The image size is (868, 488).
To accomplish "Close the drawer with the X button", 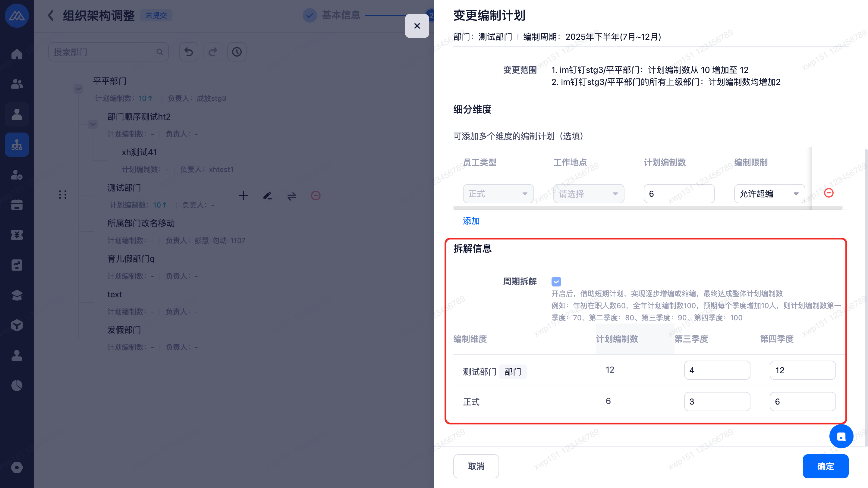I will click(417, 26).
